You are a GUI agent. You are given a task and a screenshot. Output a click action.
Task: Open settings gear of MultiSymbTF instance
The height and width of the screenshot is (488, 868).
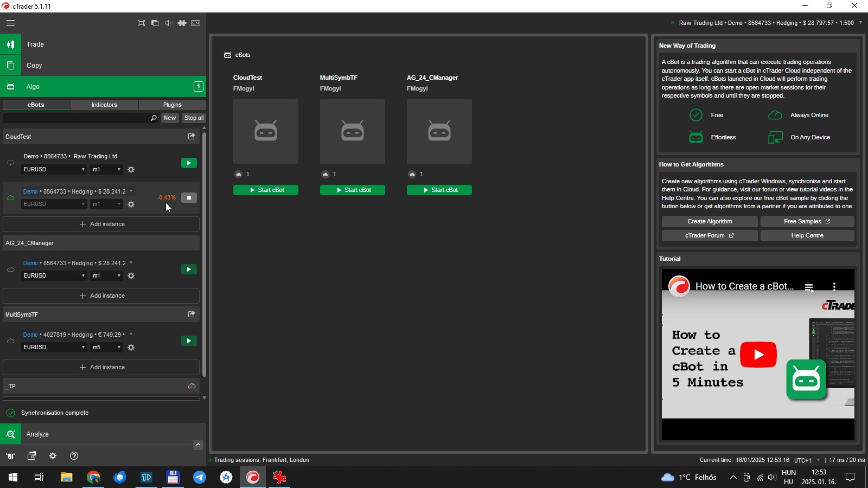tap(131, 348)
